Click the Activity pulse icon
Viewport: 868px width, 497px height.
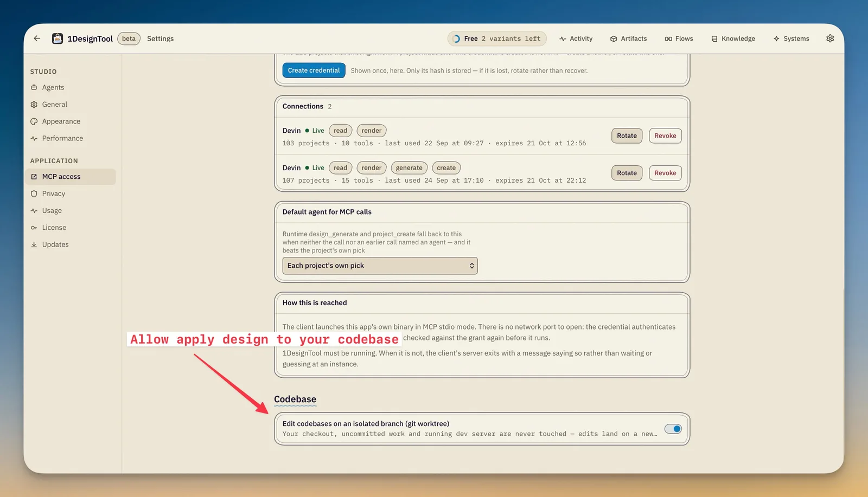click(x=563, y=39)
